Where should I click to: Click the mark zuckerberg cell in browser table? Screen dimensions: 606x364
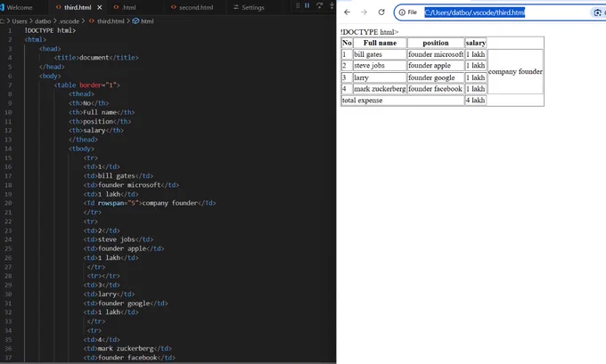tap(380, 89)
